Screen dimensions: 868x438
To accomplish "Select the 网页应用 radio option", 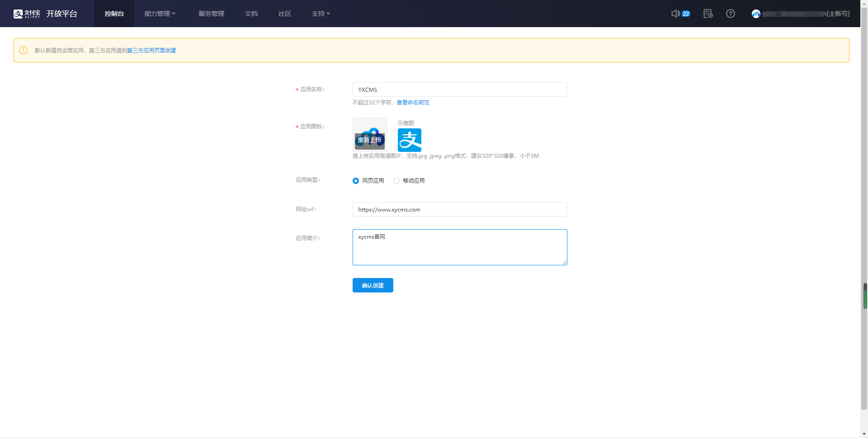I will click(x=356, y=181).
